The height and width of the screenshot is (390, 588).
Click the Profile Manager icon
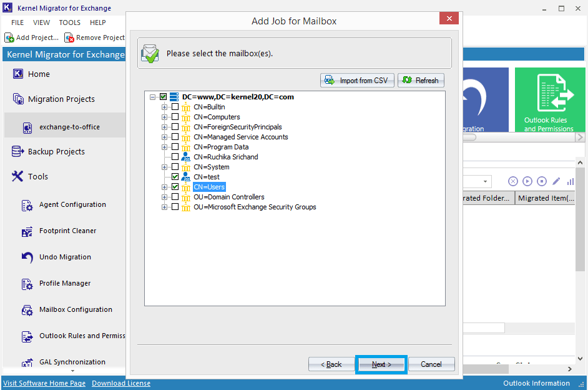coord(27,284)
